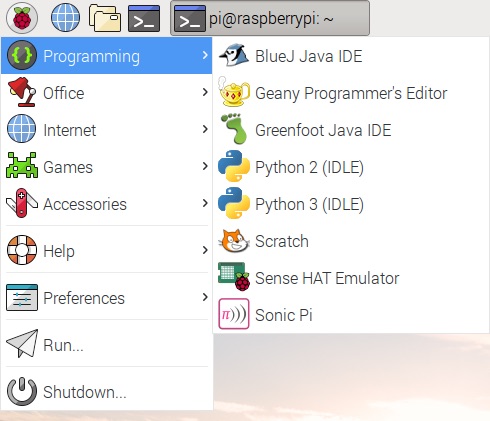Start Greenfoot Java IDE
Screen dimensions: 490x421
(x=351, y=130)
